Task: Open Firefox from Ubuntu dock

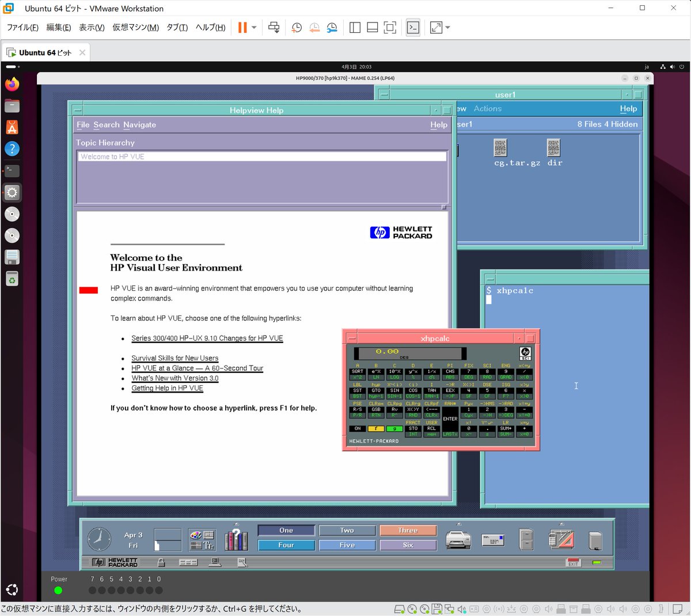Action: click(x=12, y=84)
